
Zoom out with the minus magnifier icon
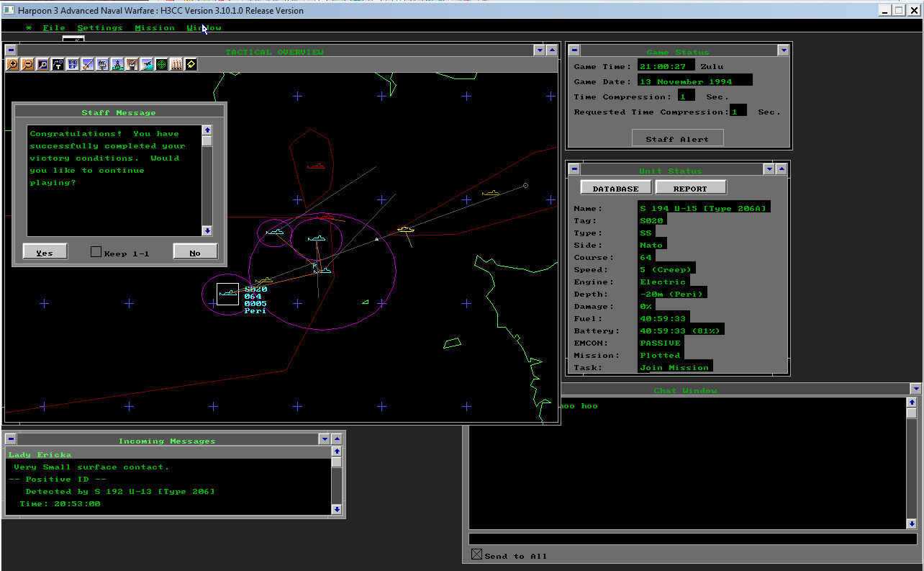click(x=27, y=64)
